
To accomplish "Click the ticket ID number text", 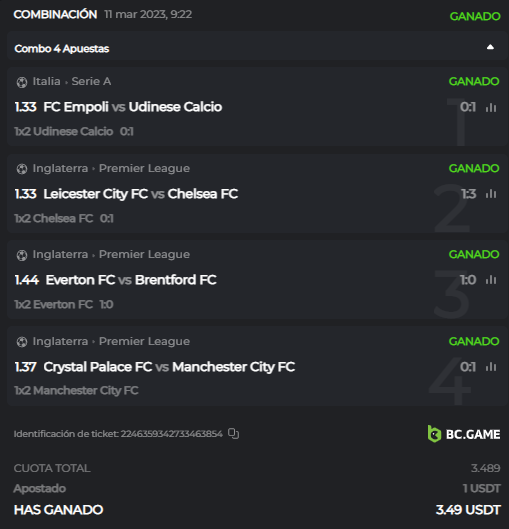I will click(x=172, y=434).
